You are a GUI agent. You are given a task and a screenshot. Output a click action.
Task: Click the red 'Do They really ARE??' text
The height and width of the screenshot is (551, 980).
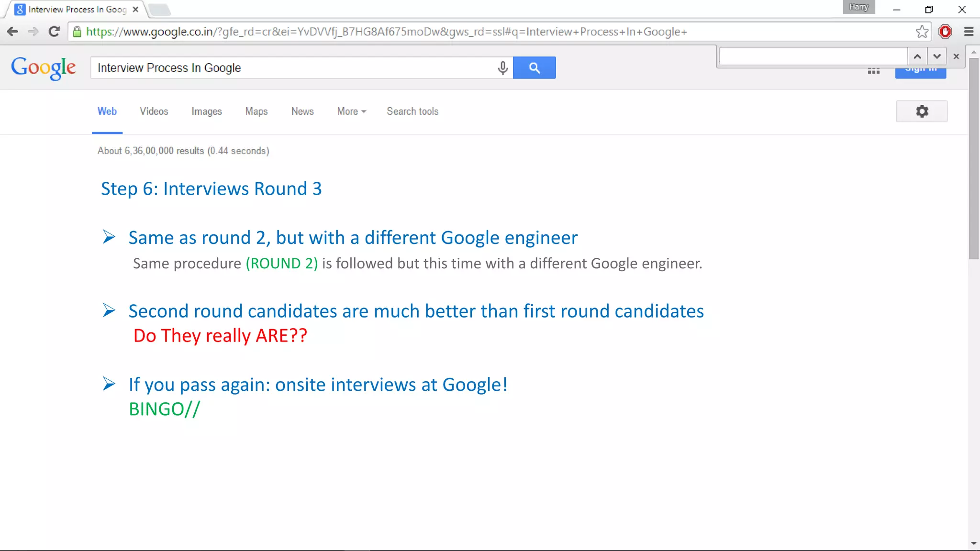(220, 336)
